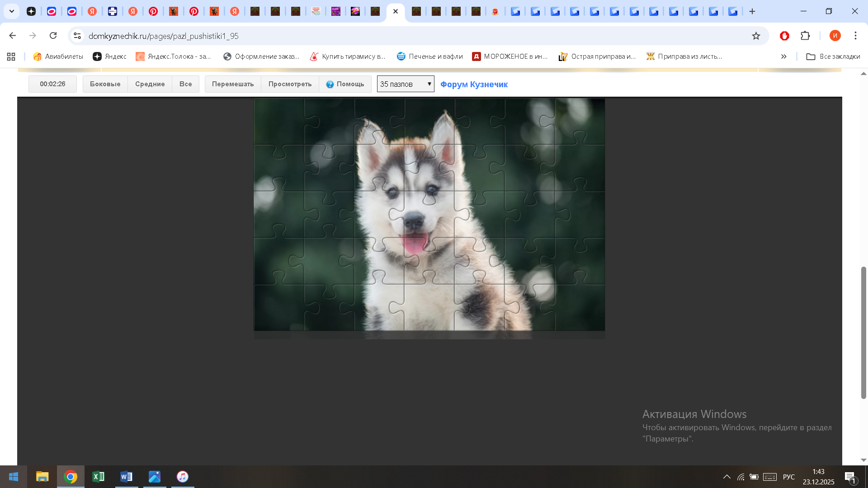Reload the page with refresh icon
The height and width of the screenshot is (488, 868).
point(53,36)
